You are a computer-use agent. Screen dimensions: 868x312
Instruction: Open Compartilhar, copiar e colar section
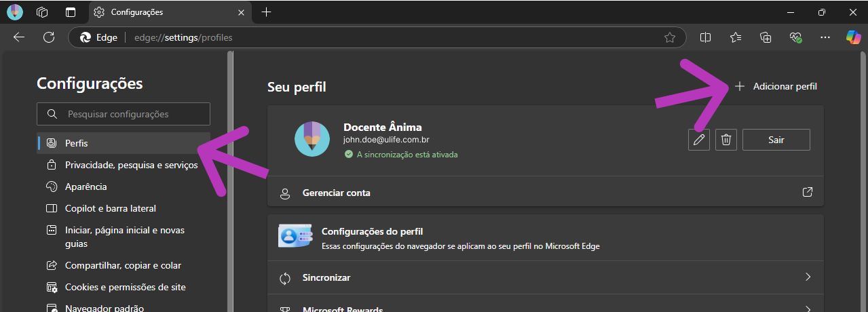pos(124,265)
